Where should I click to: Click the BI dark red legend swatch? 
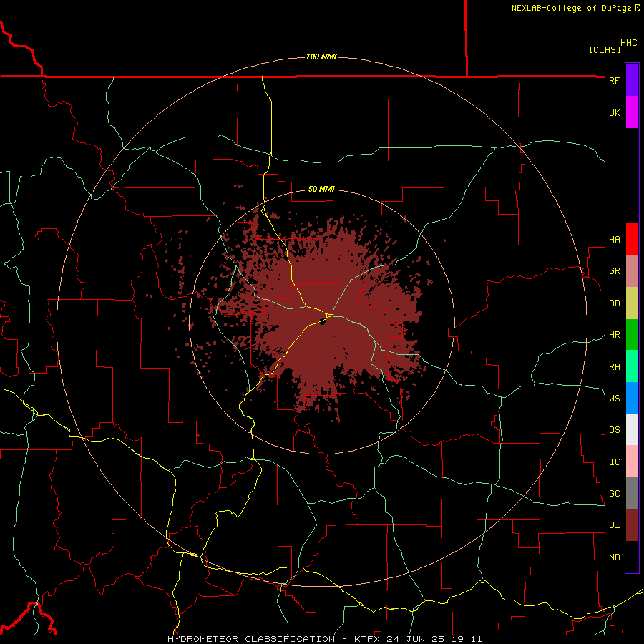pos(632,525)
